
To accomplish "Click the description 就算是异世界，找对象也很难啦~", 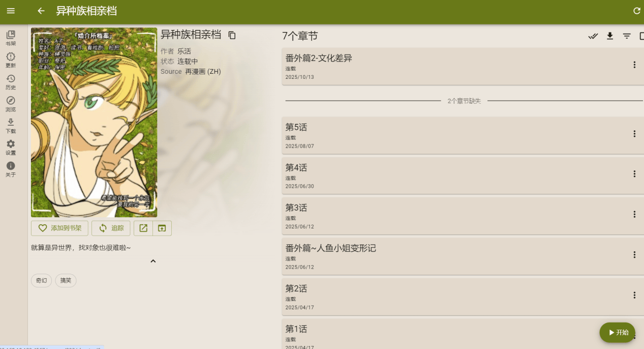I will click(x=81, y=248).
